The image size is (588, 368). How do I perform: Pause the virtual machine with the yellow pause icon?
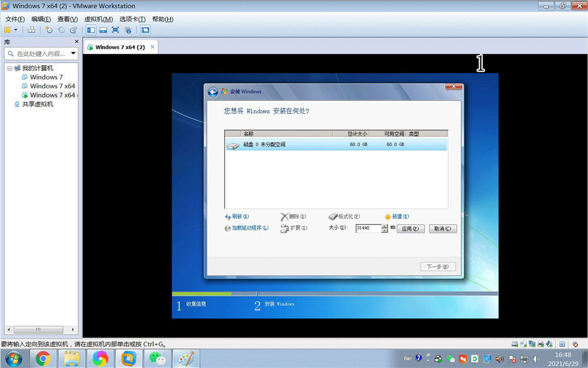click(7, 30)
